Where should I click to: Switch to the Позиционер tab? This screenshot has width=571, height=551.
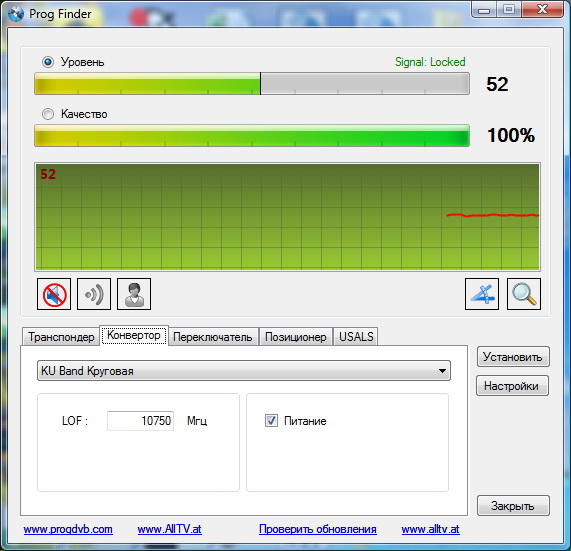pos(296,336)
